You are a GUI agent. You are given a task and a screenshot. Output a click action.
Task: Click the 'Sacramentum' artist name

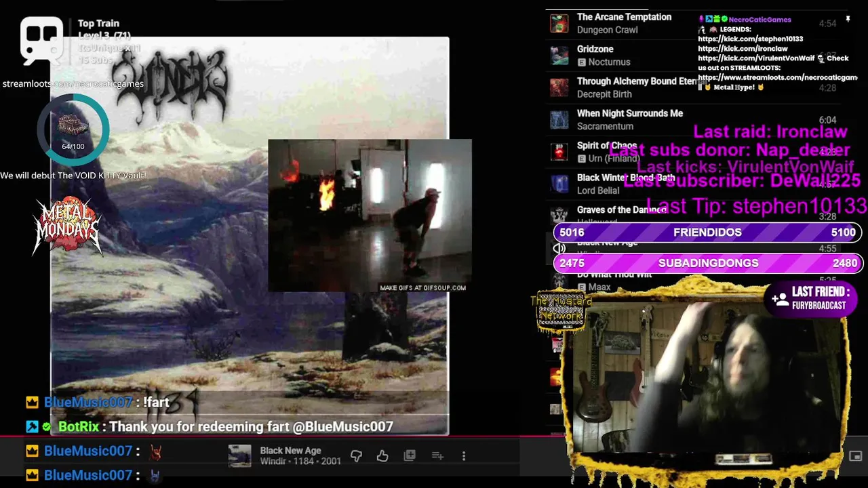pyautogui.click(x=605, y=126)
